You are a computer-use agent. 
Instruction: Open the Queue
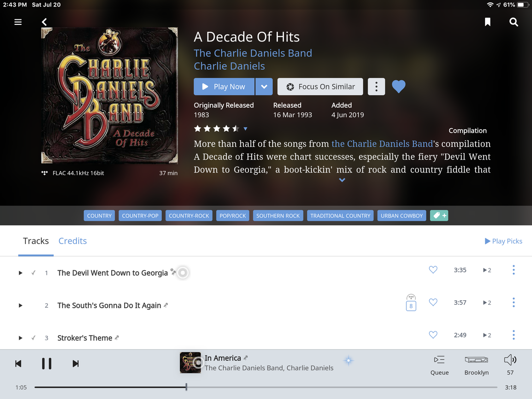[439, 365]
